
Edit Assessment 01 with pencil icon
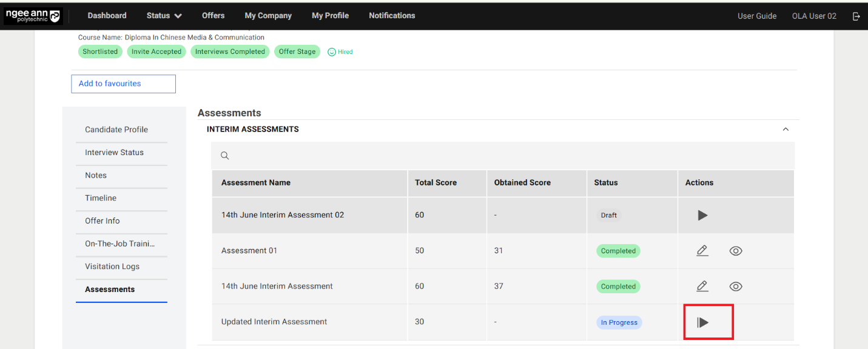point(702,251)
